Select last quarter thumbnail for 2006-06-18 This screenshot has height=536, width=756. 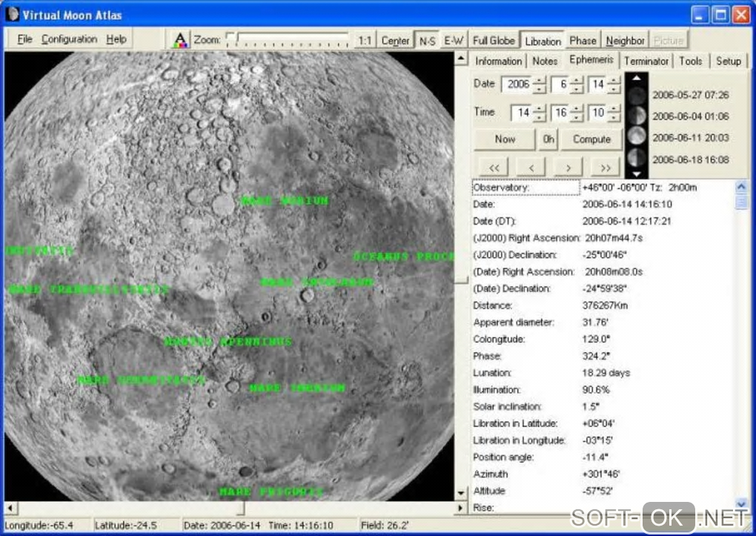[x=637, y=157]
